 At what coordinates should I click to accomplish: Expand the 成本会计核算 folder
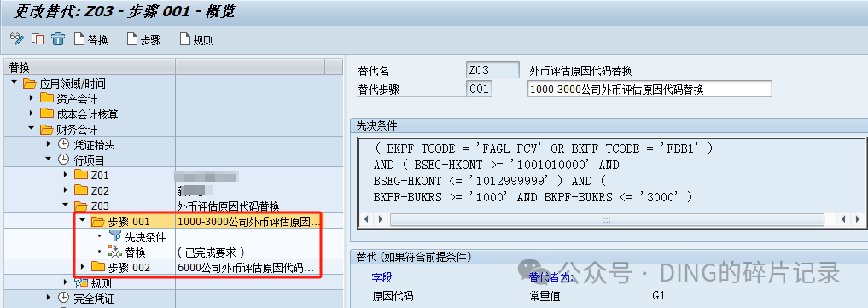[x=32, y=114]
